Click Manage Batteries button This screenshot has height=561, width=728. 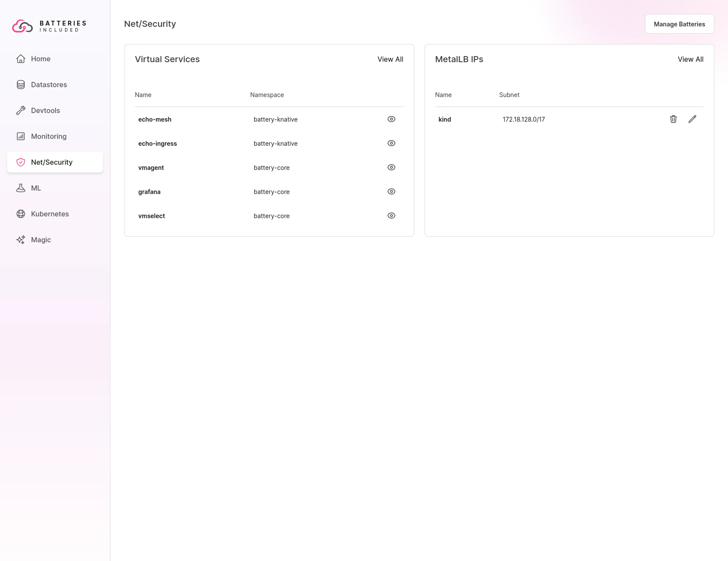pos(679,24)
